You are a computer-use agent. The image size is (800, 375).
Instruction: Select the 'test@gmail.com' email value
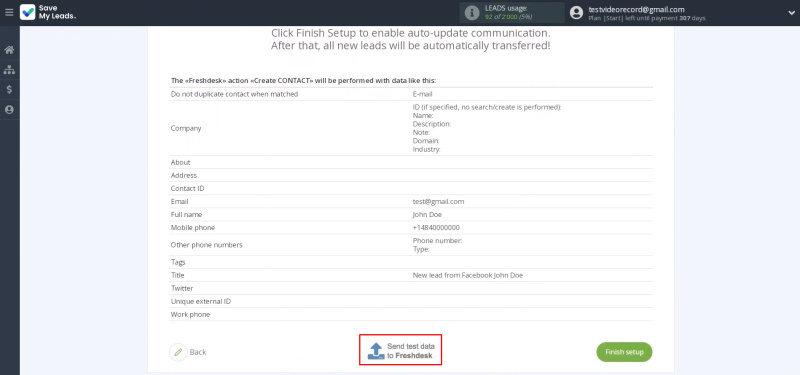[x=438, y=202]
